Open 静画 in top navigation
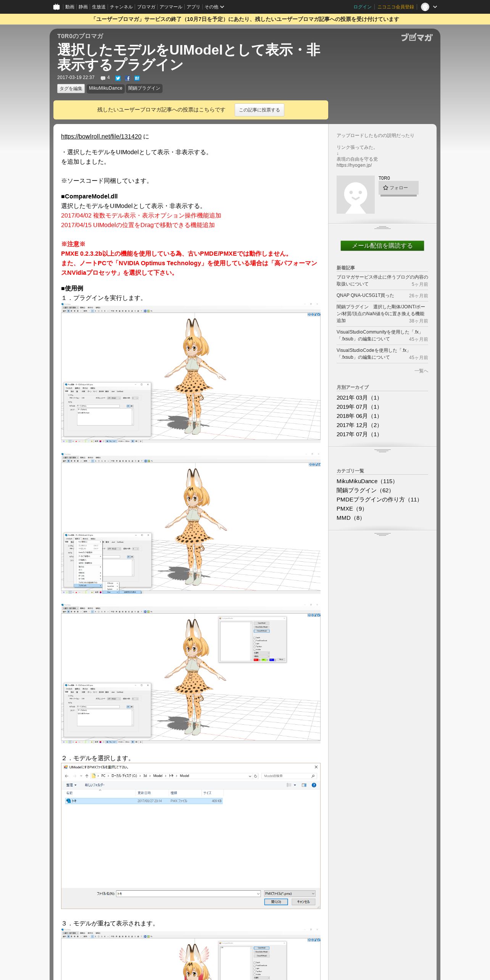Screen dimensions: 490x980 point(83,7)
